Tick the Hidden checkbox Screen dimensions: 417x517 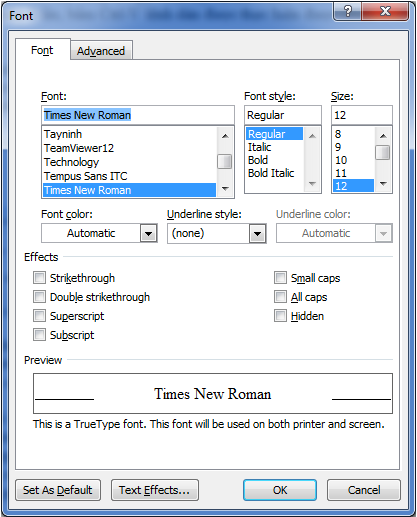[x=280, y=315]
